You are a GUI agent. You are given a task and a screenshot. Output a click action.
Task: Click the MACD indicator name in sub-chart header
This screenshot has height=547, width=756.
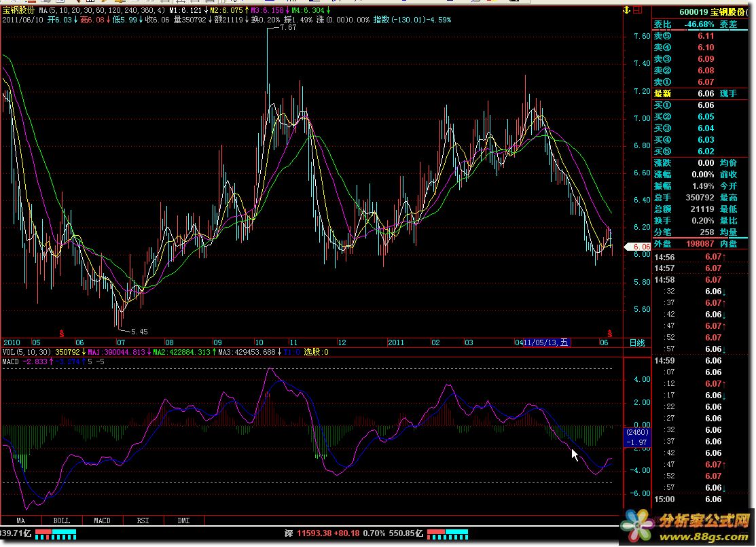point(11,361)
